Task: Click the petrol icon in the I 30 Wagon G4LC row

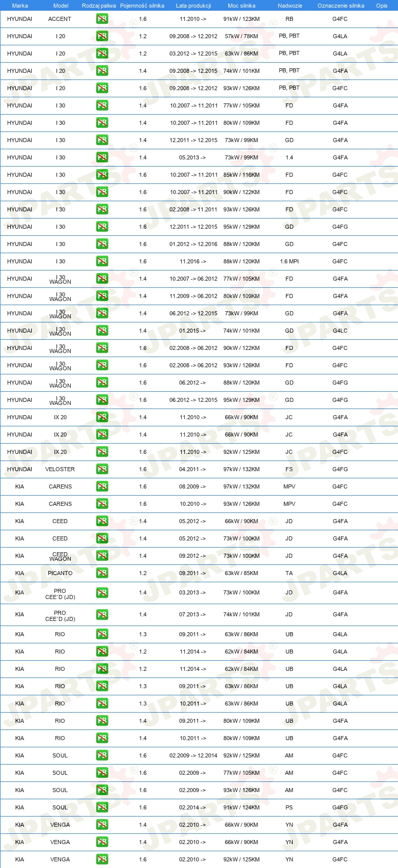Action: 102,331
